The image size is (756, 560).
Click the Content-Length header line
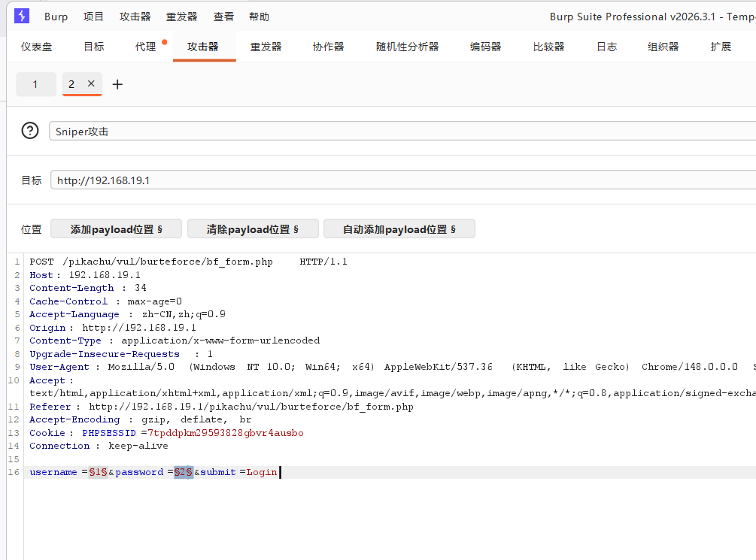click(x=88, y=288)
